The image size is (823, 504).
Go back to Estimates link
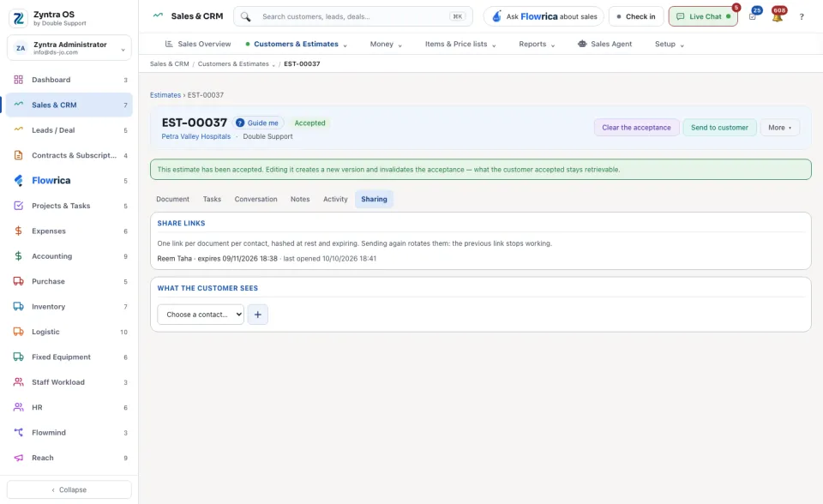point(165,95)
